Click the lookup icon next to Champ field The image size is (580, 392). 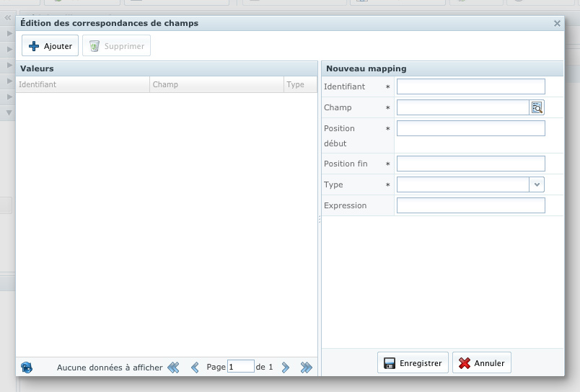537,107
